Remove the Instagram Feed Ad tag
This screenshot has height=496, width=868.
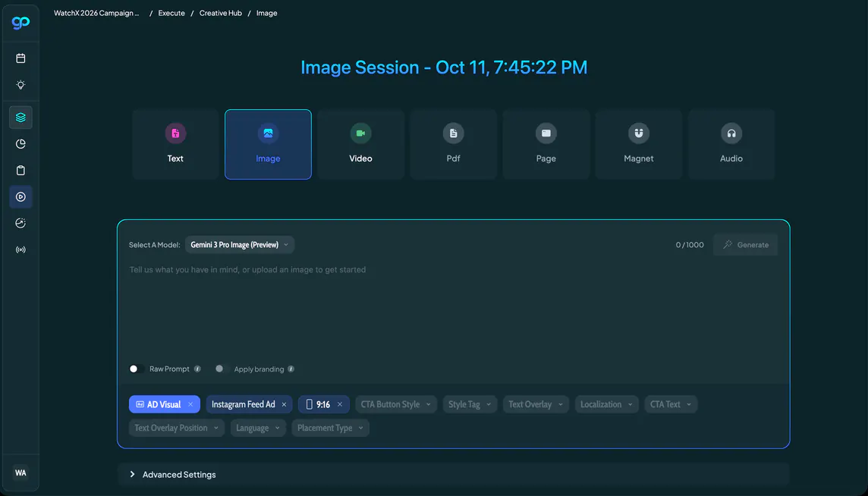tap(284, 404)
